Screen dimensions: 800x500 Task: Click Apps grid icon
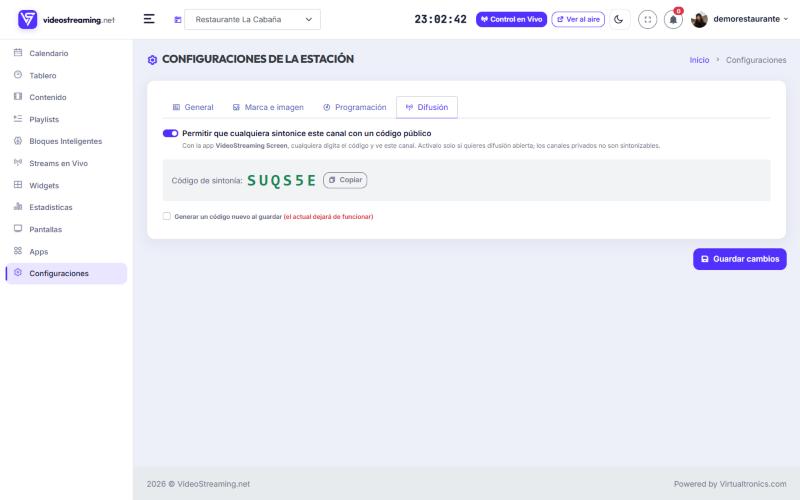tap(18, 251)
